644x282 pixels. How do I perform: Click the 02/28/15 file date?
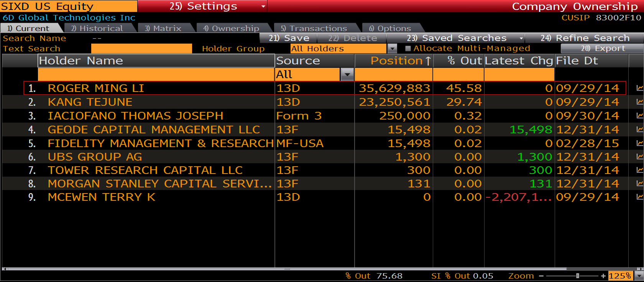[x=588, y=143]
